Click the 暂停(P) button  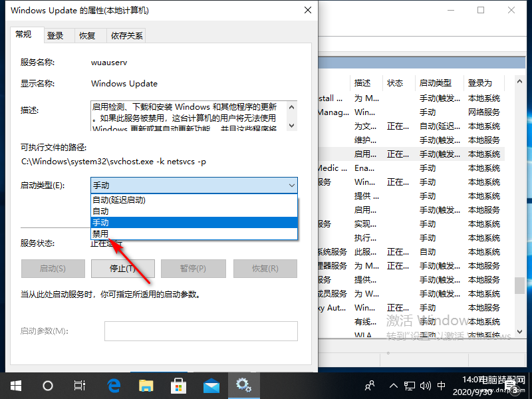click(x=193, y=269)
